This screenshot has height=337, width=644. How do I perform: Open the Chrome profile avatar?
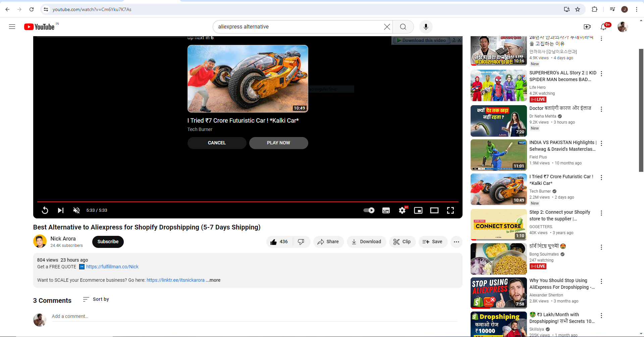pyautogui.click(x=625, y=9)
